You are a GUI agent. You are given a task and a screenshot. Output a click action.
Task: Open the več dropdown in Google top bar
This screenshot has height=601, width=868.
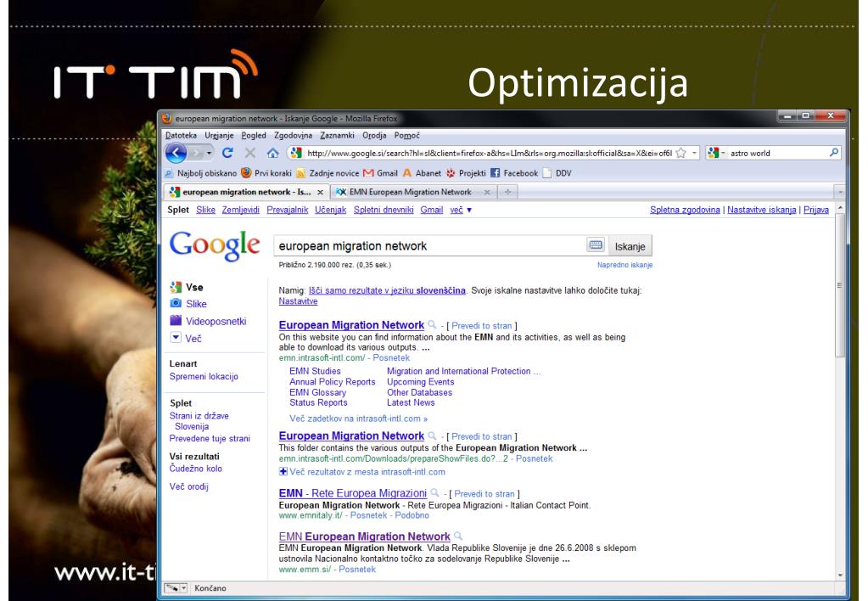pos(461,210)
